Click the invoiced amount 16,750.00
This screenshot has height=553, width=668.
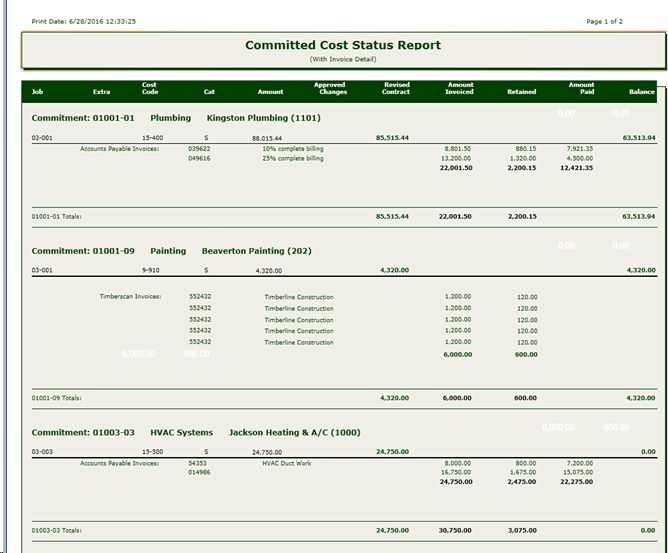(x=456, y=472)
